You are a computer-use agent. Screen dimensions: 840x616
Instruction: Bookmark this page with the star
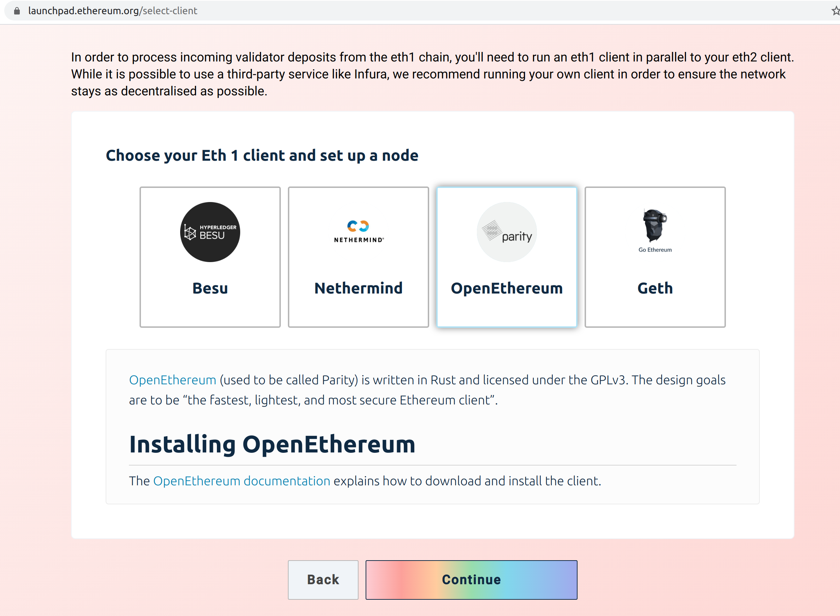point(835,11)
